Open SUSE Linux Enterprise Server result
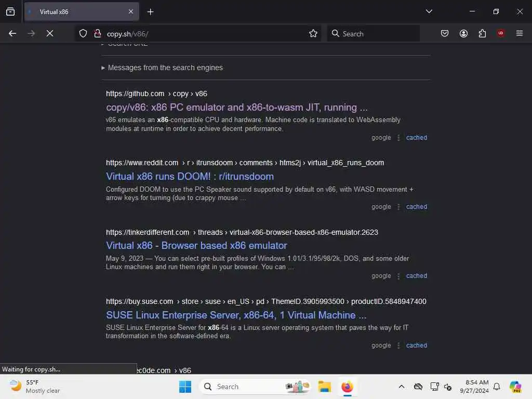This screenshot has width=532, height=399. coord(236,315)
